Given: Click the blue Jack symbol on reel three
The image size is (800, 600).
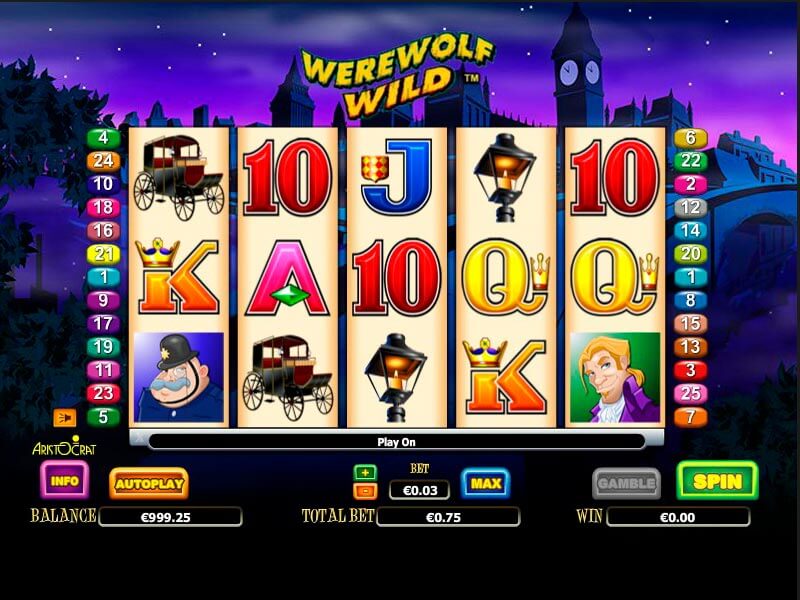Looking at the screenshot, I should coord(396,177).
